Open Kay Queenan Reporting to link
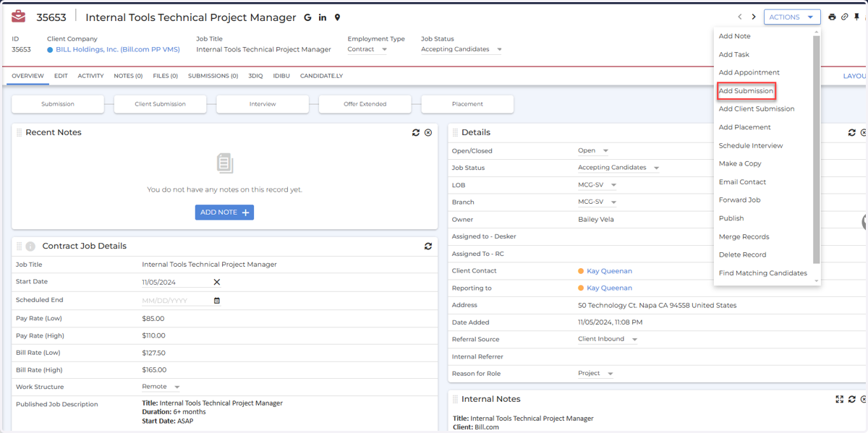The height and width of the screenshot is (433, 868). [x=609, y=288]
